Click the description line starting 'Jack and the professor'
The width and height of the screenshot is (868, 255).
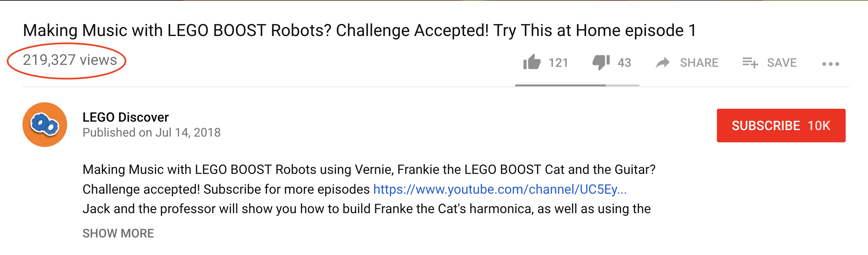[x=366, y=209]
